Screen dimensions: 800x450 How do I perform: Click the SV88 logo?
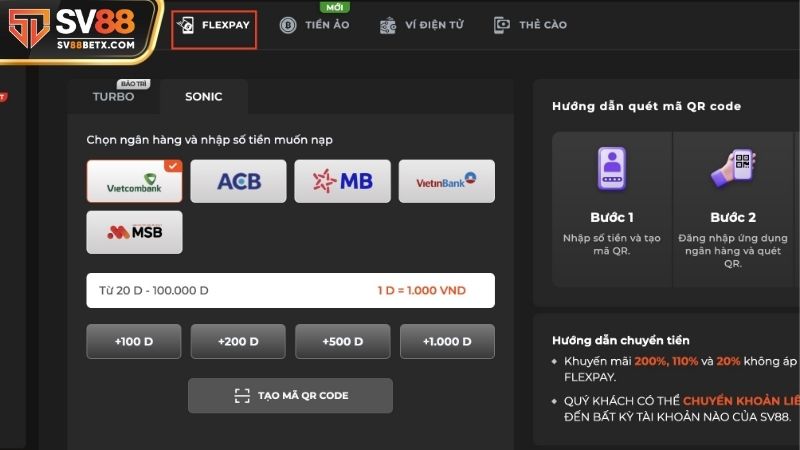[x=72, y=29]
